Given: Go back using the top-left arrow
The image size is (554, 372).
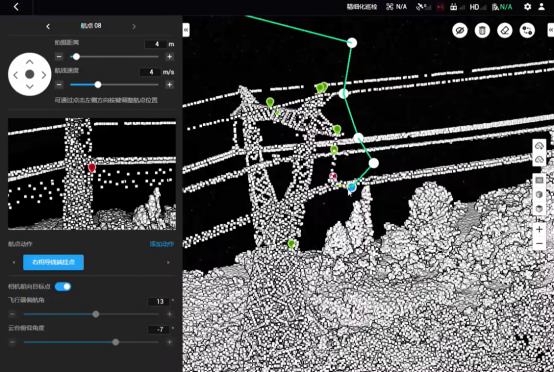Looking at the screenshot, I should 16,7.
